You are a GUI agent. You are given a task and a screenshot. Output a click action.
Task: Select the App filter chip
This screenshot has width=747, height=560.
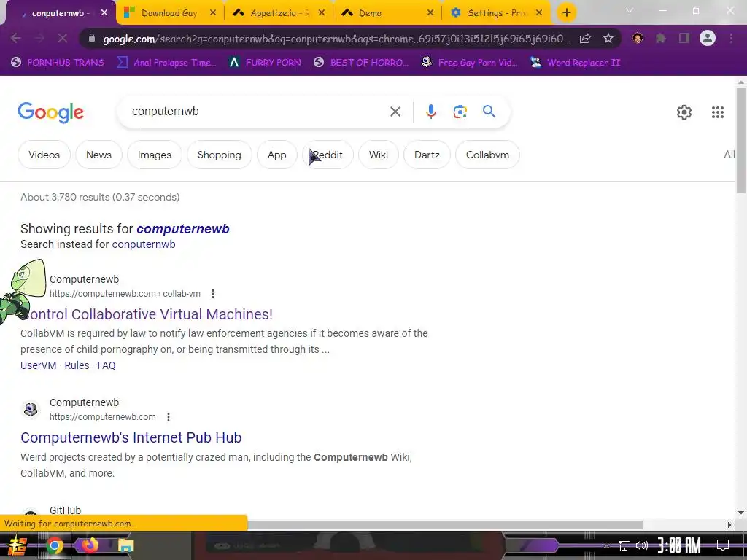(276, 155)
